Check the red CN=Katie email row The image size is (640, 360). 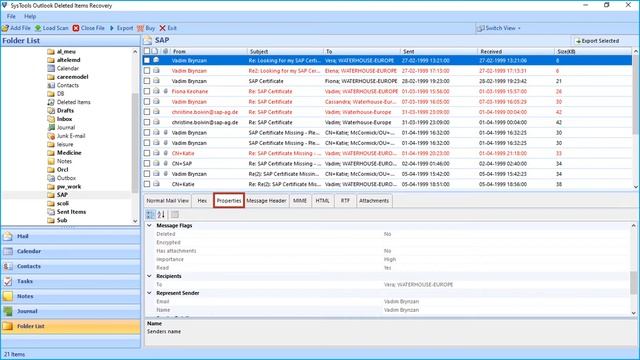tap(147, 153)
